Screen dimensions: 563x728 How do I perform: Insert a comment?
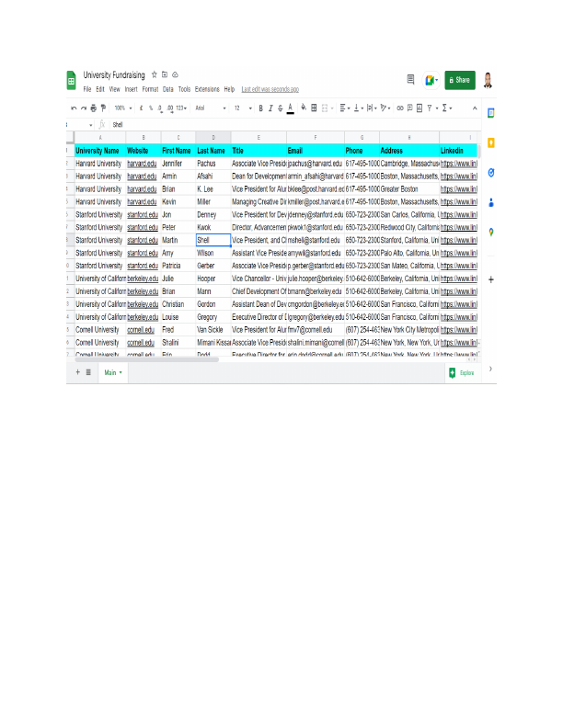[x=409, y=108]
